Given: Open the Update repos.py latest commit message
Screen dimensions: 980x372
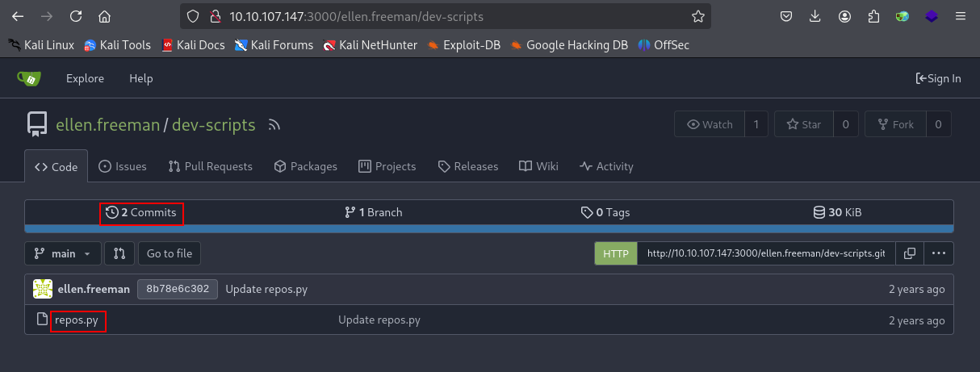Looking at the screenshot, I should [x=266, y=289].
